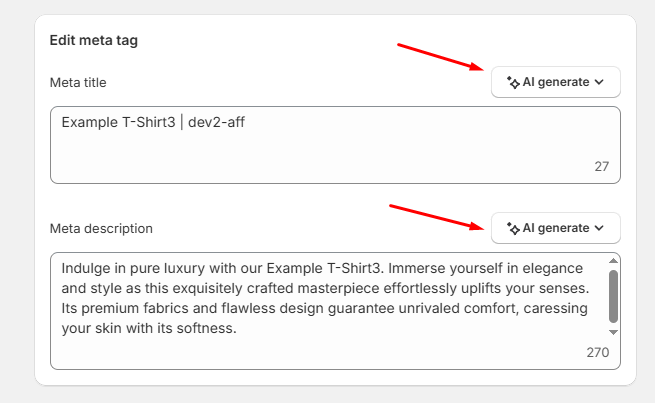Place cursor on "dev2-aff" in Meta title
The height and width of the screenshot is (403, 655).
[x=215, y=122]
